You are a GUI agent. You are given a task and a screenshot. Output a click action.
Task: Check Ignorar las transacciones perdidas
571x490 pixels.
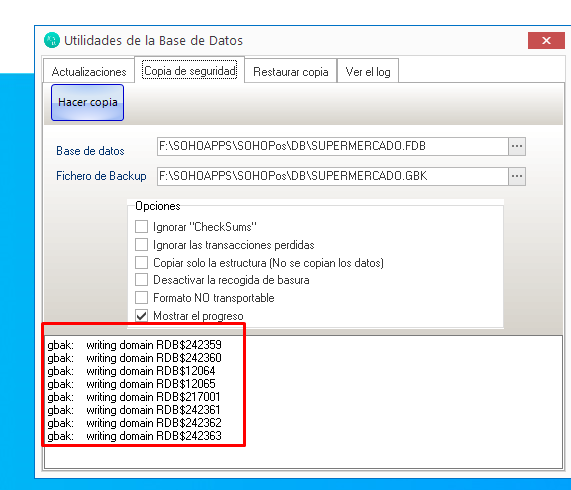click(141, 244)
